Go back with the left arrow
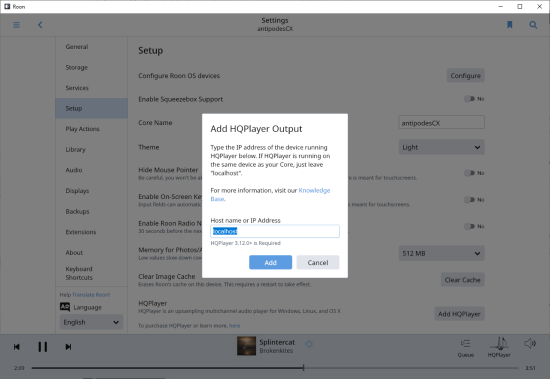Viewport: 550px width, 379px height. click(40, 25)
